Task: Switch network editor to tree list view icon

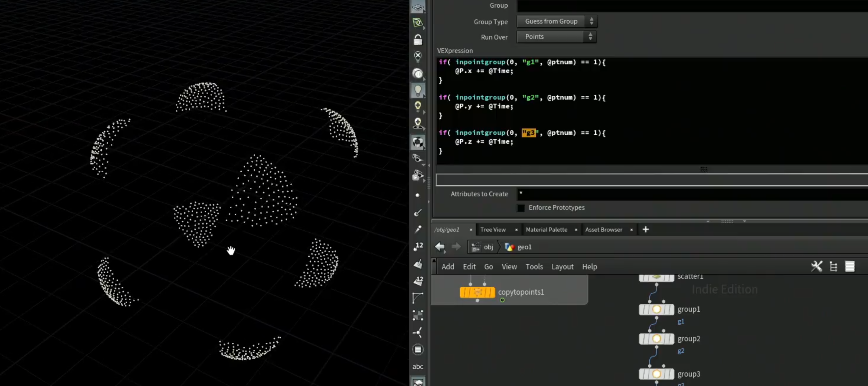Action: pos(833,266)
